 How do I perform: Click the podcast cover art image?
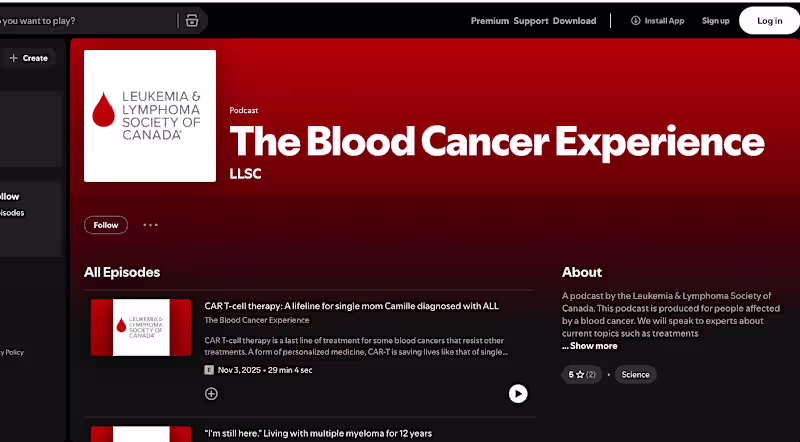pos(150,116)
